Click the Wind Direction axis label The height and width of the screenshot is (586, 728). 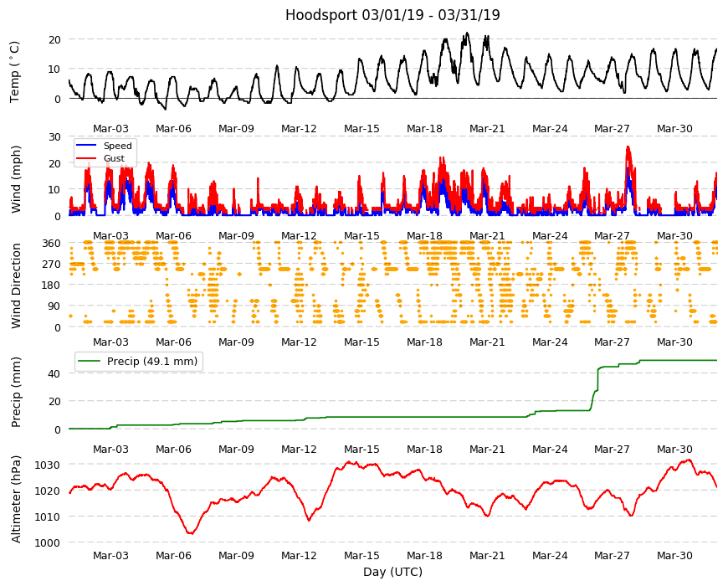16,285
